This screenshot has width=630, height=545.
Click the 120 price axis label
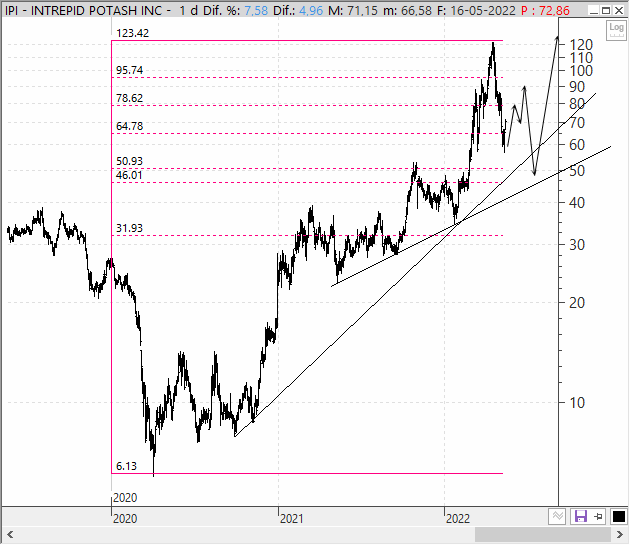581,45
